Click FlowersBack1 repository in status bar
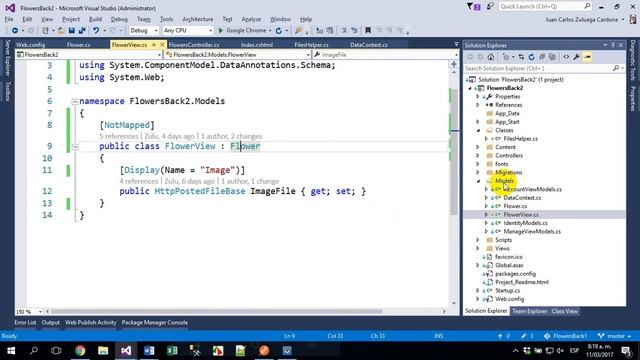This screenshot has height=360, width=640. coord(565,336)
